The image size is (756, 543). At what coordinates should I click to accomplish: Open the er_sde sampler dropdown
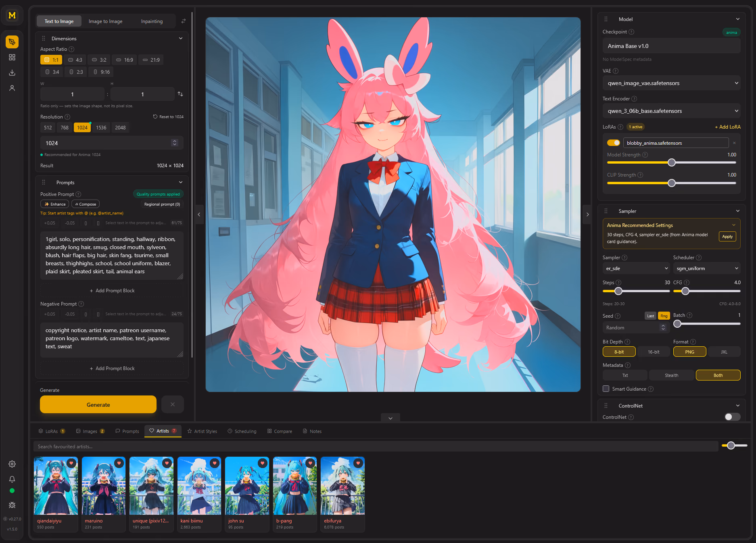(x=636, y=268)
